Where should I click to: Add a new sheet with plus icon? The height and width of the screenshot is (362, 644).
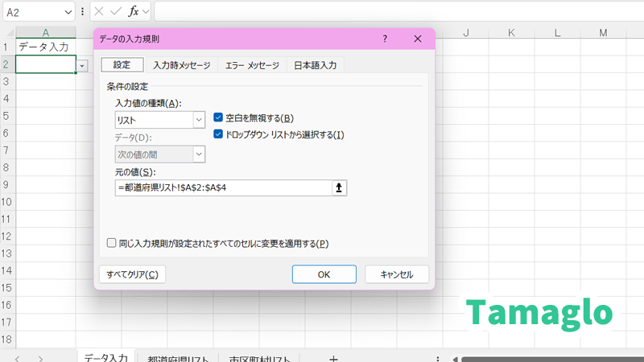(x=333, y=359)
